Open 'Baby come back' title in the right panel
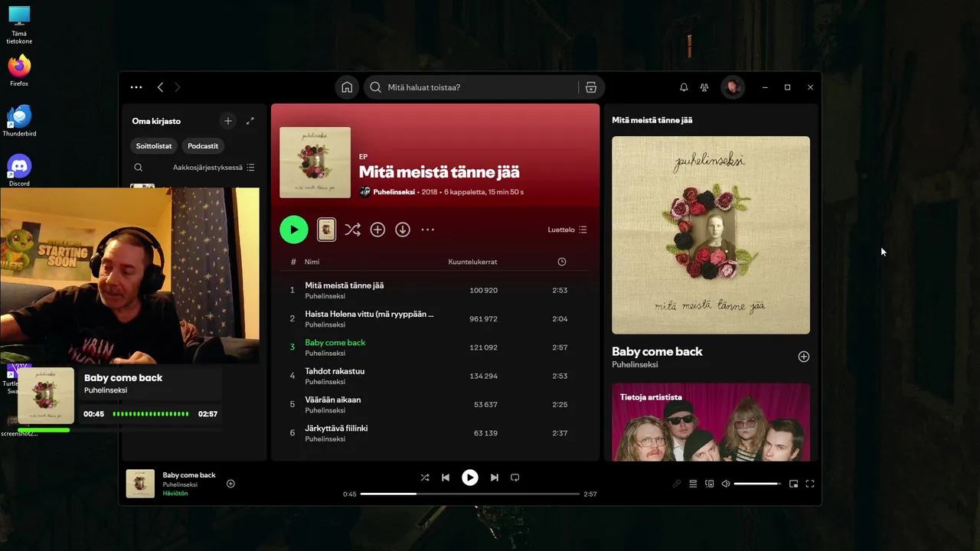 (657, 352)
